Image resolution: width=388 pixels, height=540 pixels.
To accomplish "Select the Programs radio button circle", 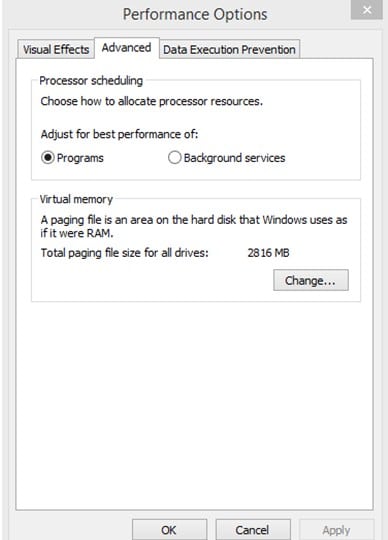I will (x=48, y=158).
